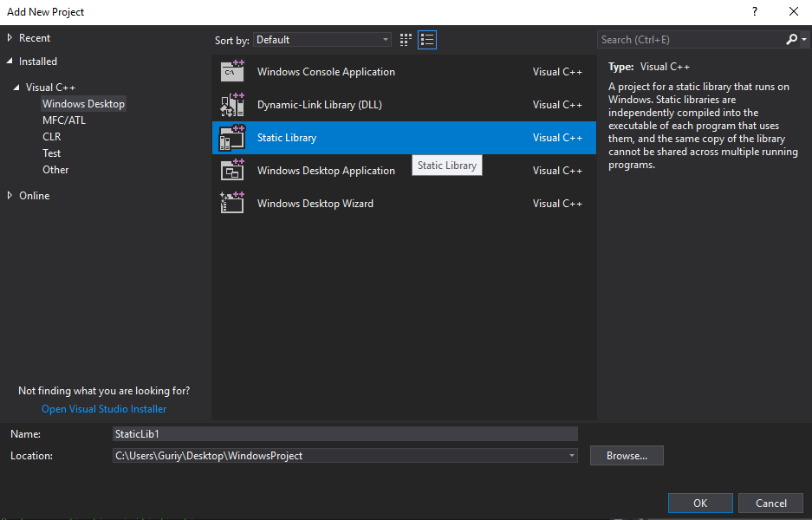
Task: Collapse the Installed node
Action: tap(10, 62)
